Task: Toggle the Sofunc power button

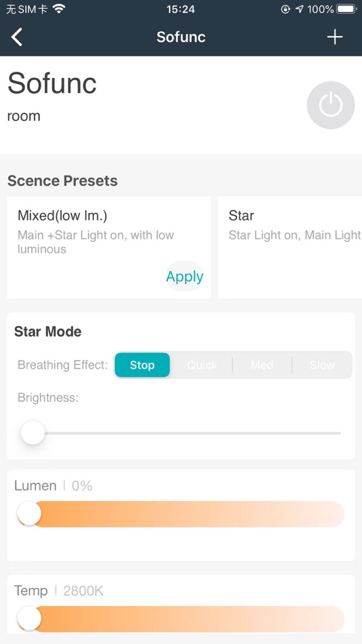Action: point(331,105)
